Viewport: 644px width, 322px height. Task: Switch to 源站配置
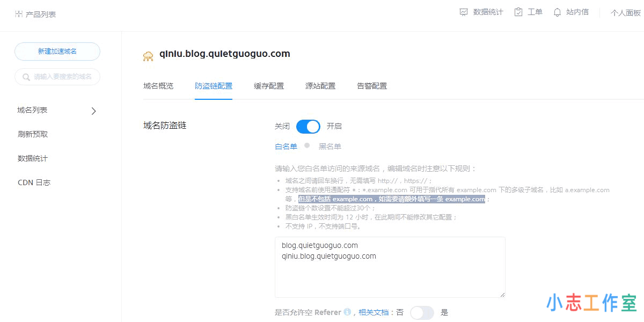point(320,85)
